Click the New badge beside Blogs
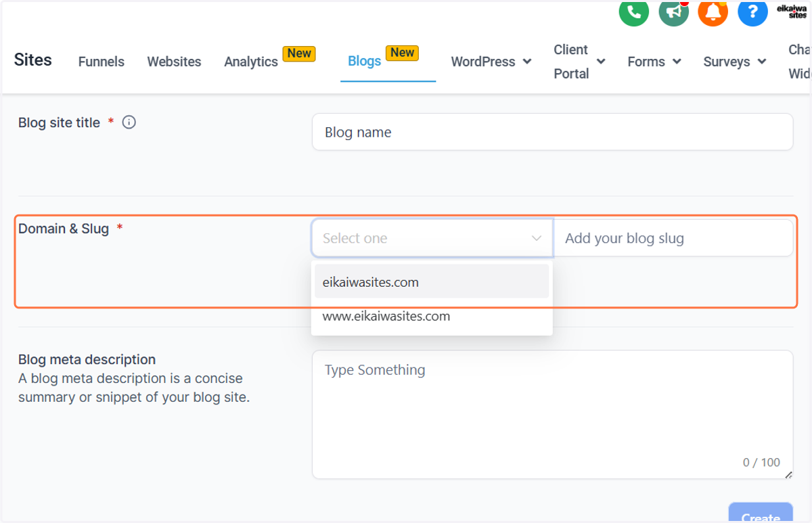 coord(402,53)
